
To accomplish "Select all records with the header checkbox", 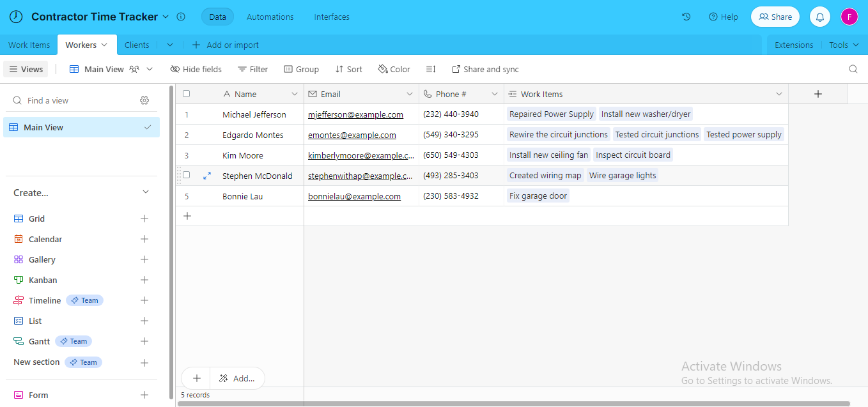I will (x=186, y=93).
